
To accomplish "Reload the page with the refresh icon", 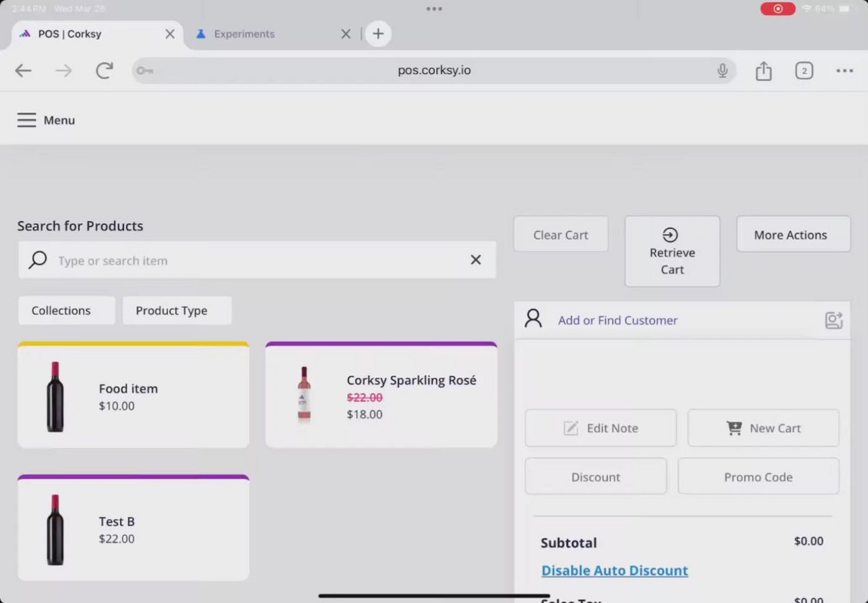I will pos(104,71).
